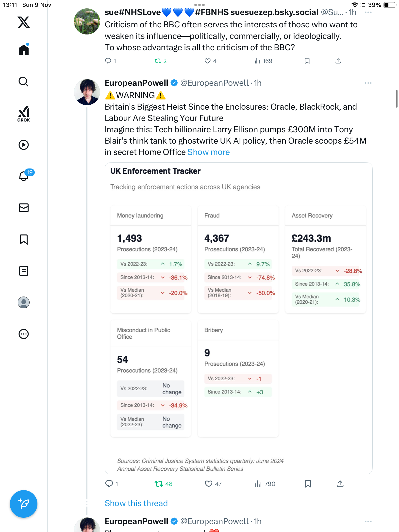Click the X logo
The width and height of the screenshot is (399, 532).
[24, 22]
